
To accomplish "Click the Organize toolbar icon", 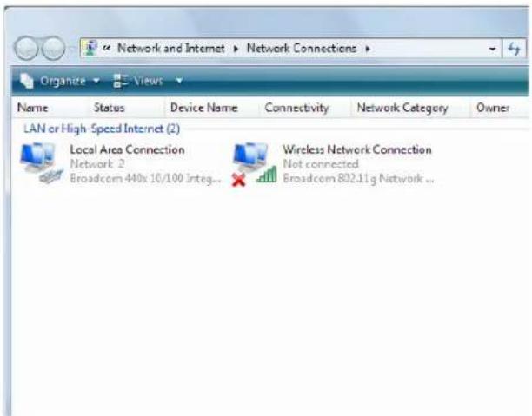I will pos(26,81).
